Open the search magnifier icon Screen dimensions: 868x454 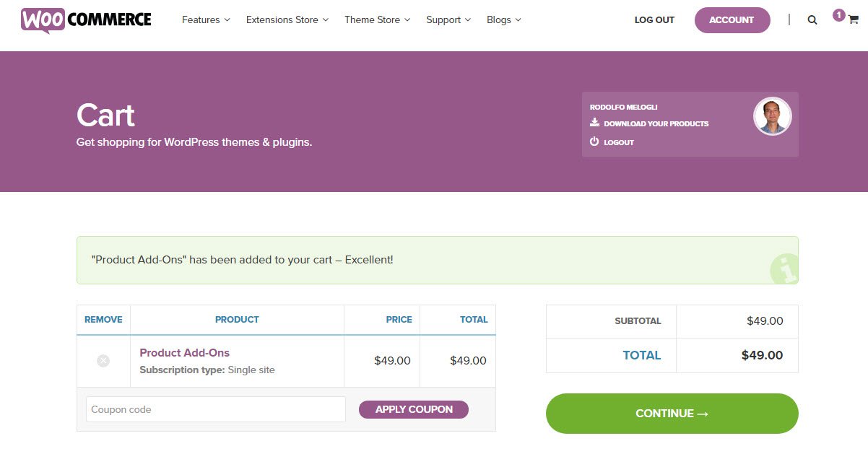click(812, 20)
